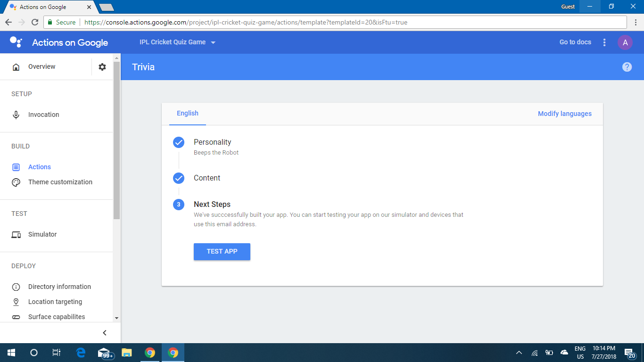Click the Actions on Google title
Viewport: 644px width, 362px height.
point(70,42)
